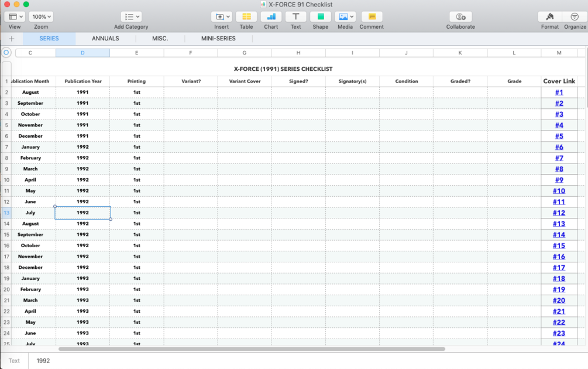
Task: Select the 1993 cell in row 19
Action: 83,279
